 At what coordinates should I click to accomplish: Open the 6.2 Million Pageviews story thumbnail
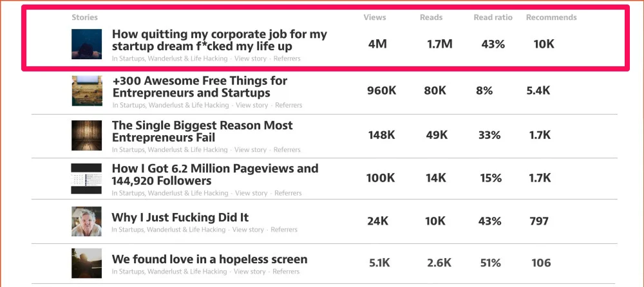click(87, 179)
